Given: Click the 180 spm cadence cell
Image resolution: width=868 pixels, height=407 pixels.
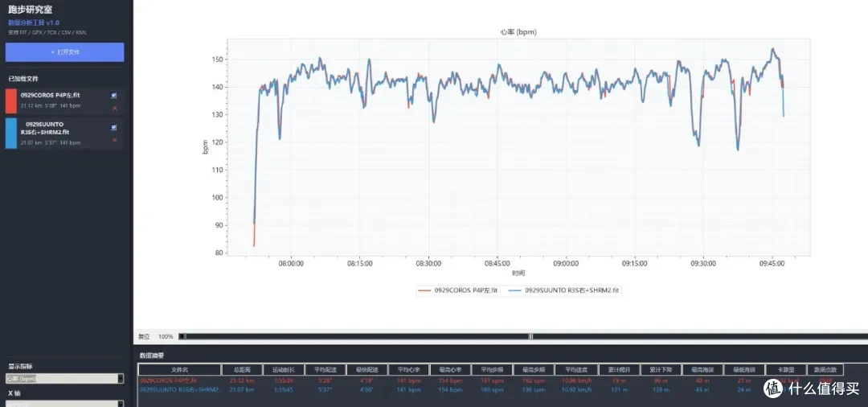Looking at the screenshot, I should [x=492, y=390].
